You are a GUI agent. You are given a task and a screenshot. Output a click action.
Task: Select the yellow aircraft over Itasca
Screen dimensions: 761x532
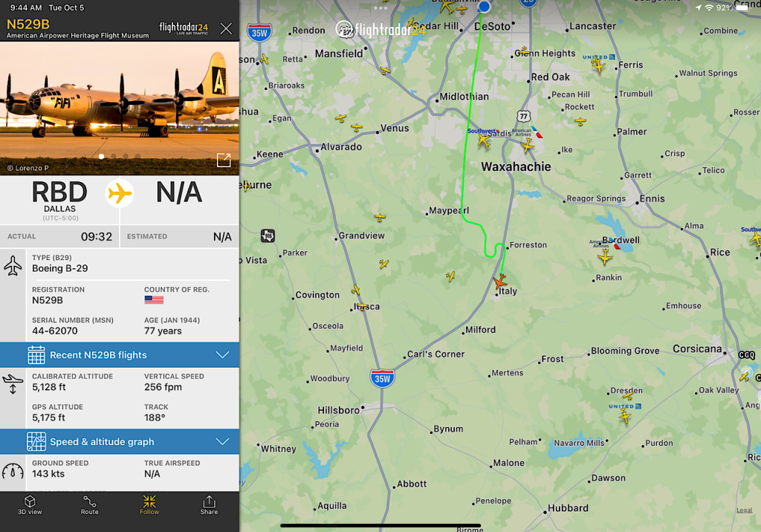coord(362,307)
